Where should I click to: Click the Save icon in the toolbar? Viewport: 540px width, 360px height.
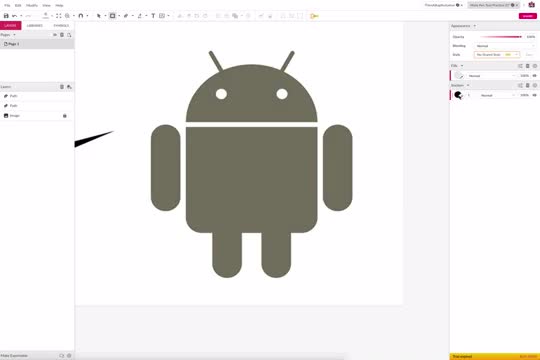(x=6, y=16)
